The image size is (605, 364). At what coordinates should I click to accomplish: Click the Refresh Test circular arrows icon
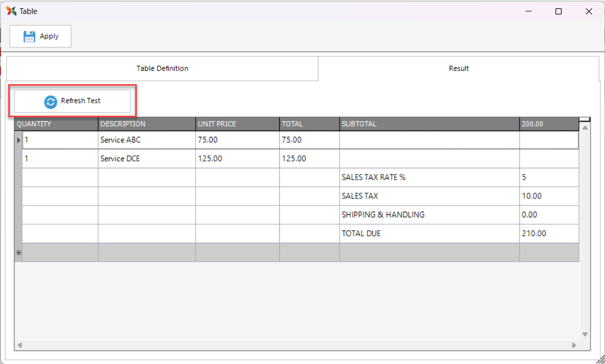tap(51, 101)
